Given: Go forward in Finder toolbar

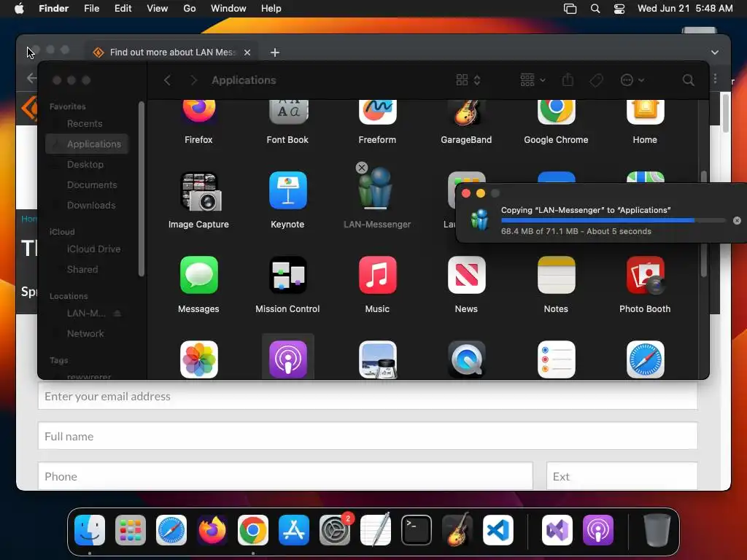Looking at the screenshot, I should click(193, 80).
